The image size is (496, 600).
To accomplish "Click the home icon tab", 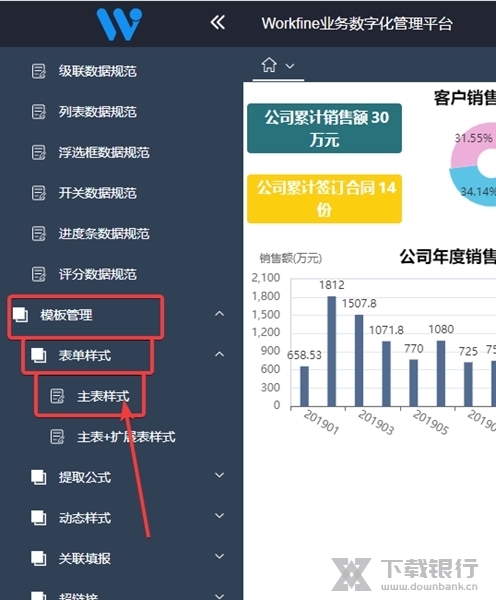I will 269,65.
